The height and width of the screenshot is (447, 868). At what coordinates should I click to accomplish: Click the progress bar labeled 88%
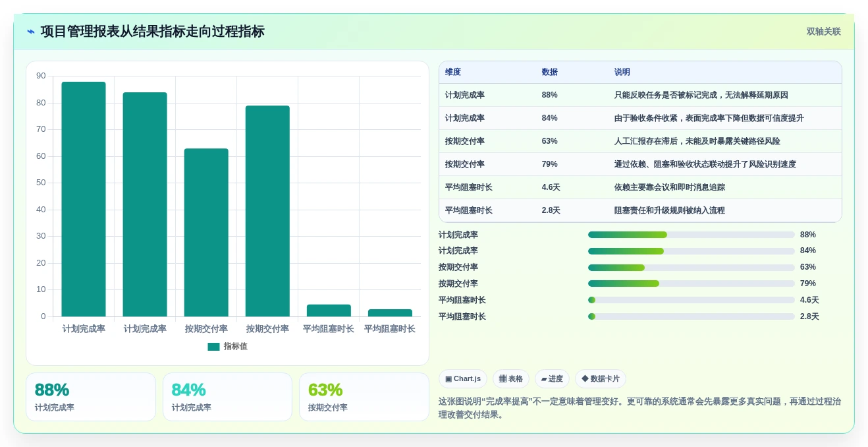click(x=692, y=235)
